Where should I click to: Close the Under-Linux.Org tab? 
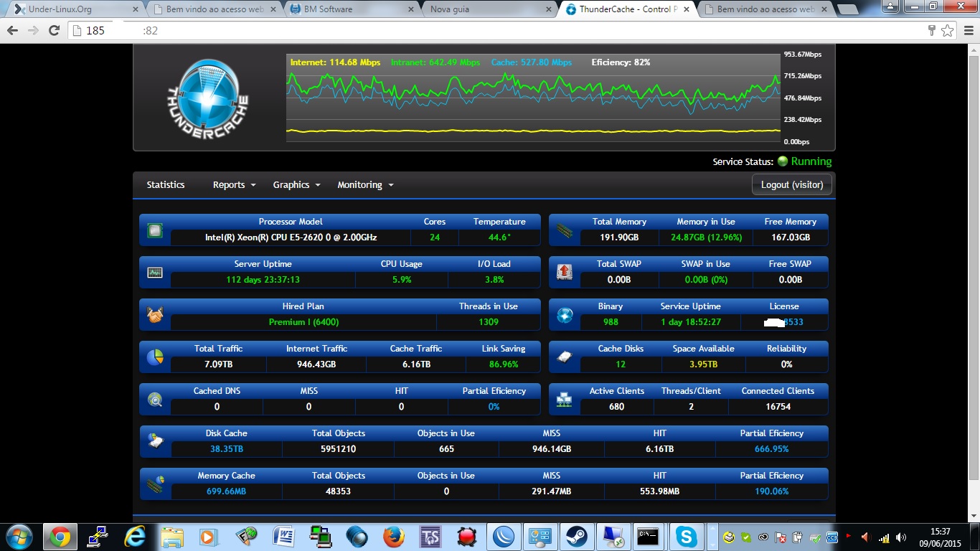pos(135,9)
